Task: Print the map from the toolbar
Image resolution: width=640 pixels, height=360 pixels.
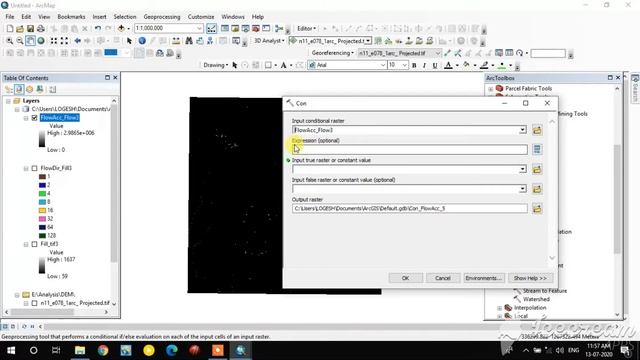Action: tap(40, 29)
